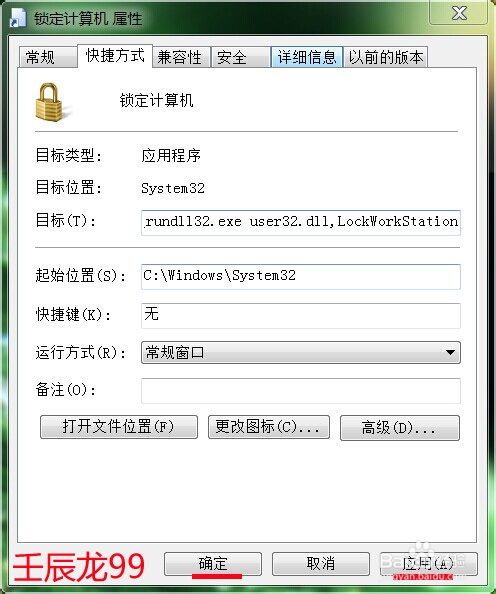This screenshot has width=496, height=594.
Task: Click the empty 备注(O) comment field
Action: click(301, 391)
